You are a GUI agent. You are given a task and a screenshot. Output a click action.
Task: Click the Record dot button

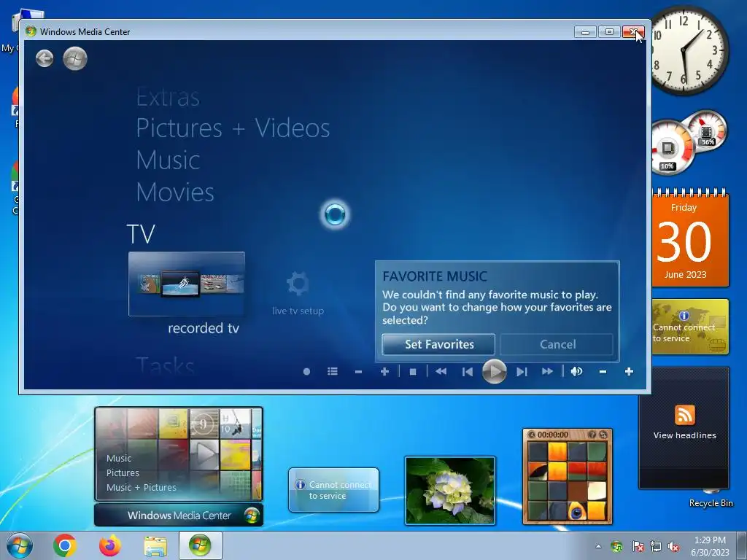point(306,371)
